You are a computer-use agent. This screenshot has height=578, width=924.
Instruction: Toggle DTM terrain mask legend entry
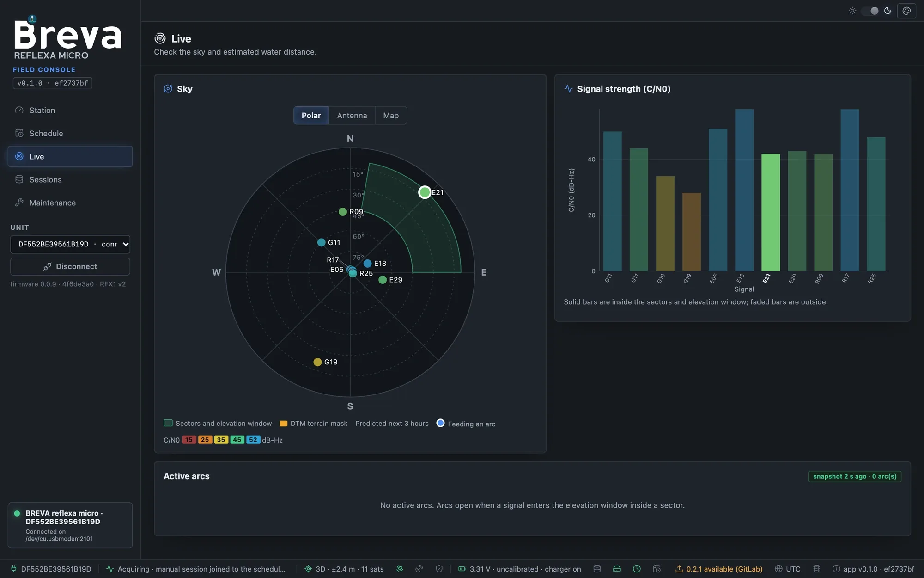pyautogui.click(x=314, y=424)
